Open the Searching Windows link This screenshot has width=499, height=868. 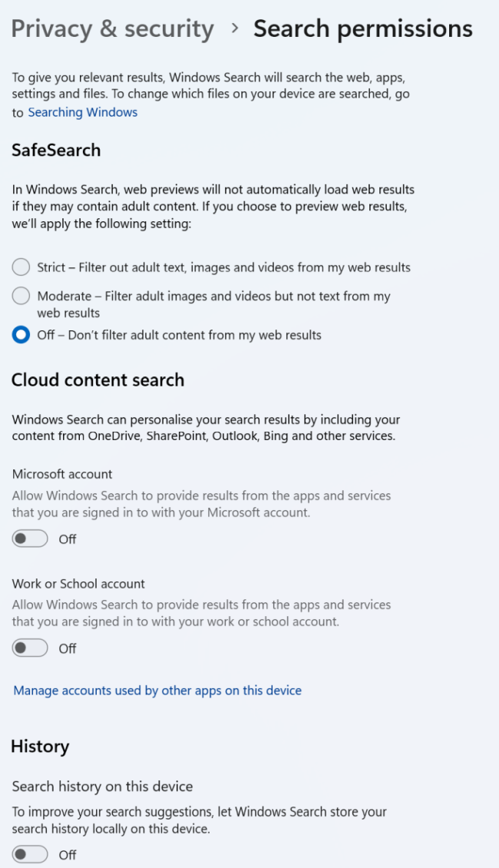click(x=82, y=112)
